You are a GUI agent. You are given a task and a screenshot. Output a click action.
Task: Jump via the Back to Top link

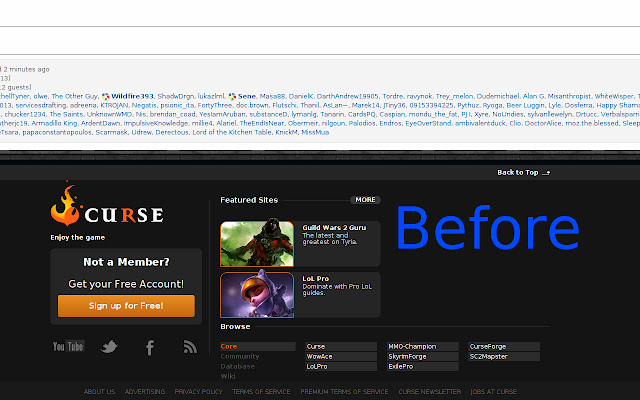tap(523, 173)
